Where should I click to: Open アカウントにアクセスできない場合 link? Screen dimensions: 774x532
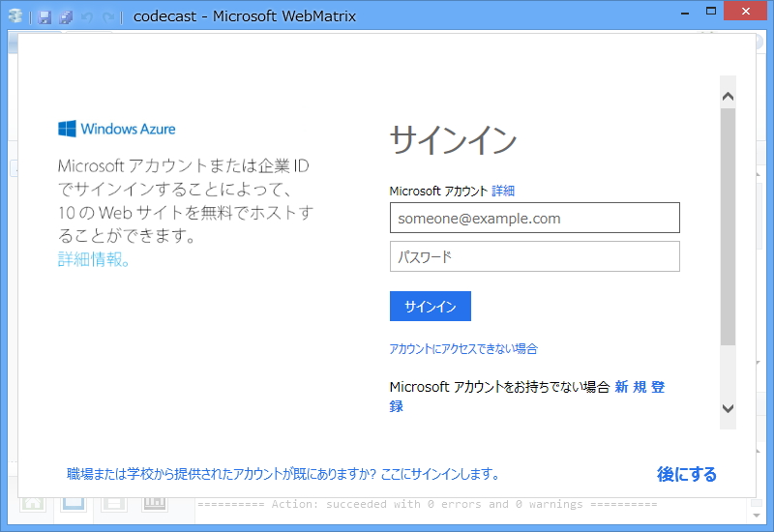(463, 349)
